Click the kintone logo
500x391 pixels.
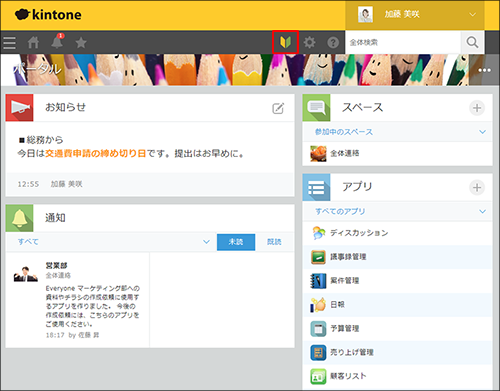coord(48,15)
